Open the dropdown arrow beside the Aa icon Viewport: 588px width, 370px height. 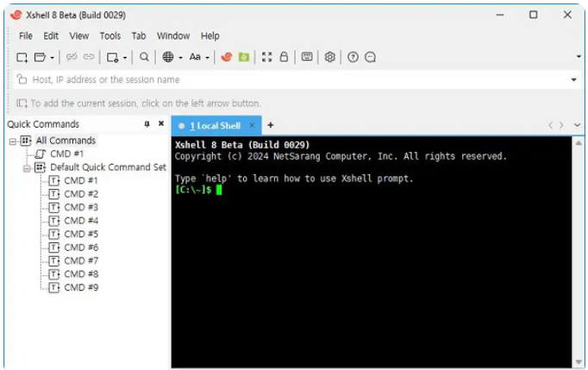point(207,58)
